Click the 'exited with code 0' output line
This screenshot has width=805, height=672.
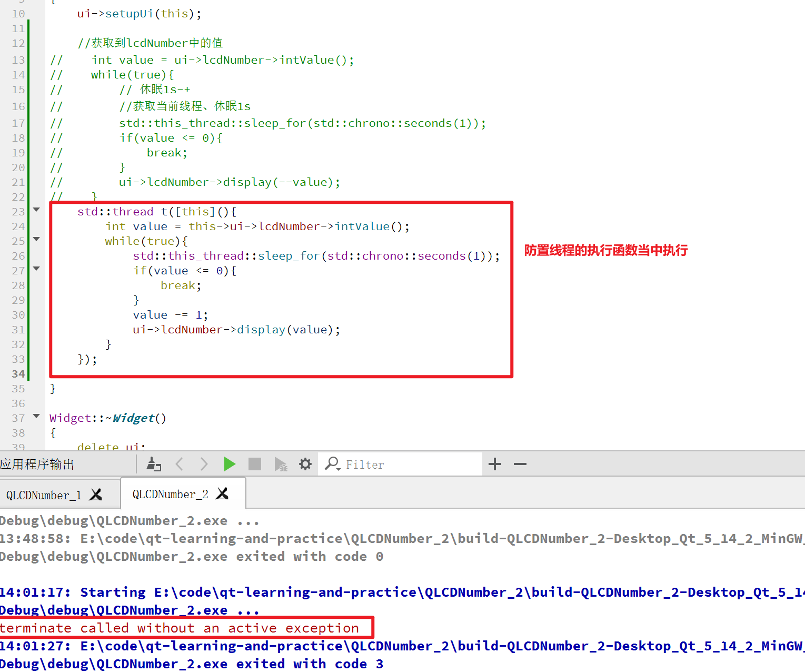(x=192, y=556)
